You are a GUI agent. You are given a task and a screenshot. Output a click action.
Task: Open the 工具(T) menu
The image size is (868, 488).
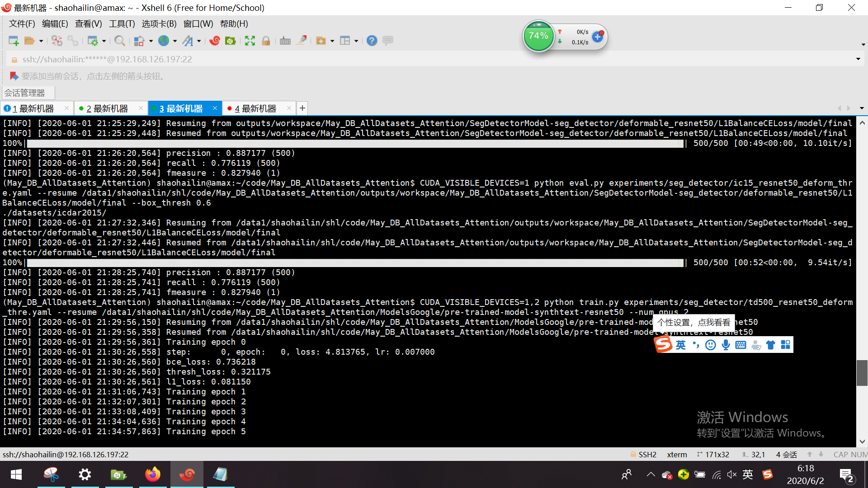click(x=121, y=23)
